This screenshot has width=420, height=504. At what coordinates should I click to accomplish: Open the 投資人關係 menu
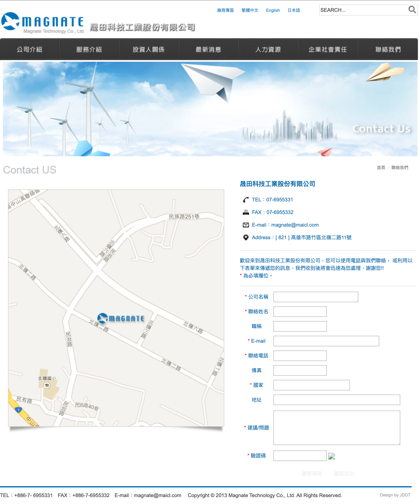pyautogui.click(x=148, y=49)
